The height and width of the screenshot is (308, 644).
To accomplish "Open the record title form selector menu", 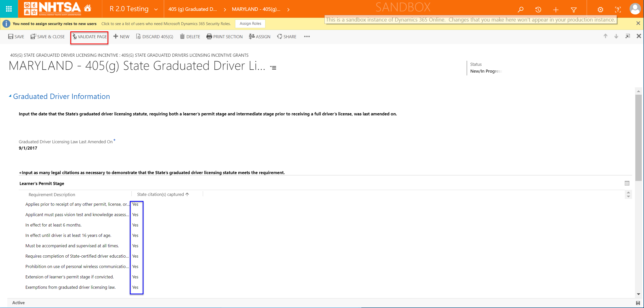I will coord(273,68).
